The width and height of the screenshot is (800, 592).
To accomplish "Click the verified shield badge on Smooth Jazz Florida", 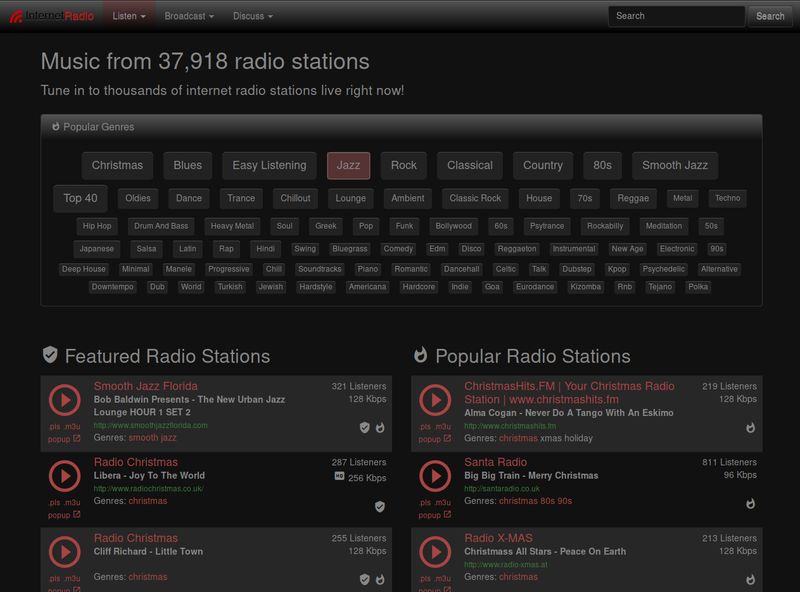I will tap(364, 426).
